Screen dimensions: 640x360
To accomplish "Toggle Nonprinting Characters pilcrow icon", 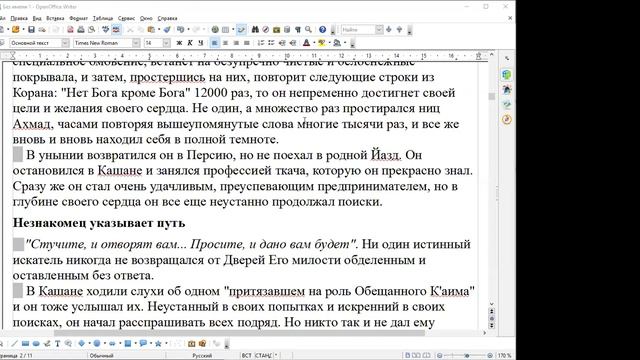I will click(298, 29).
